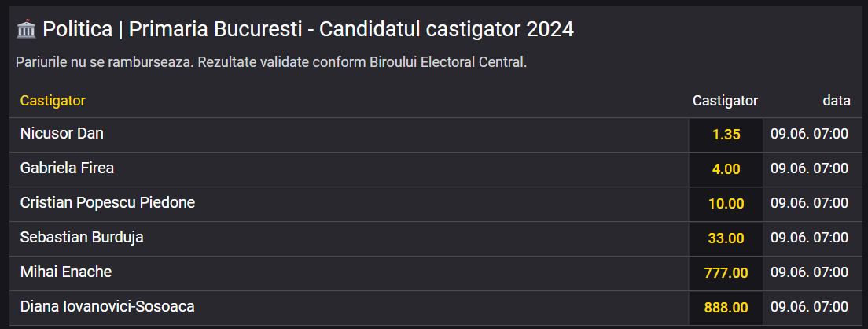
Task: Click the Mihai Enache candidate name
Action: 66,272
